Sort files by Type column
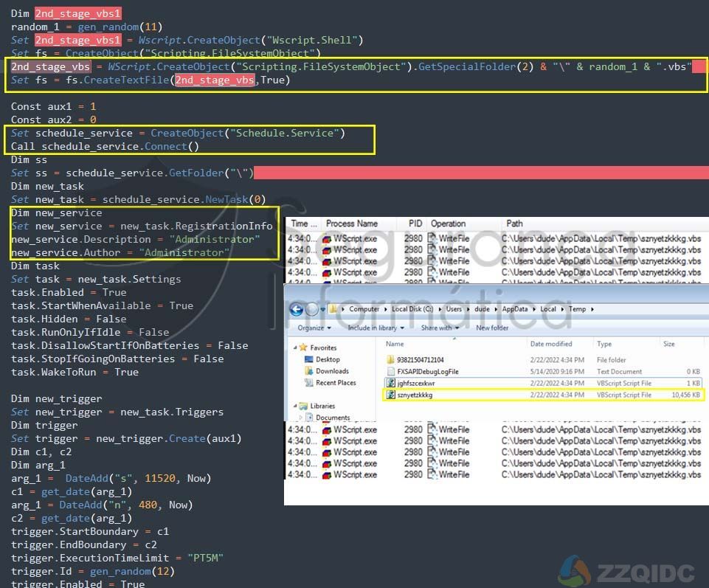This screenshot has width=709, height=588. pos(604,344)
